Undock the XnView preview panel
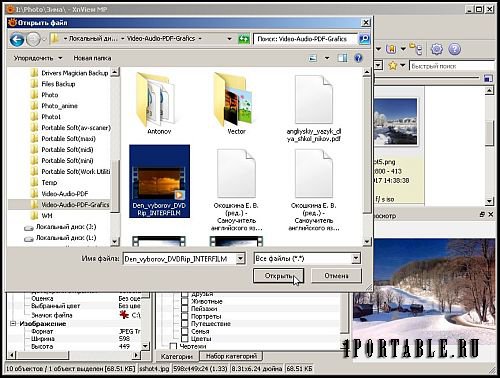This screenshot has height=378, width=500. coord(482,215)
